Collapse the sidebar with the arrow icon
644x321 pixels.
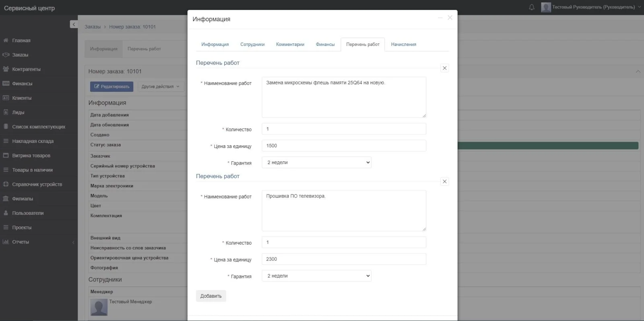coord(74,25)
